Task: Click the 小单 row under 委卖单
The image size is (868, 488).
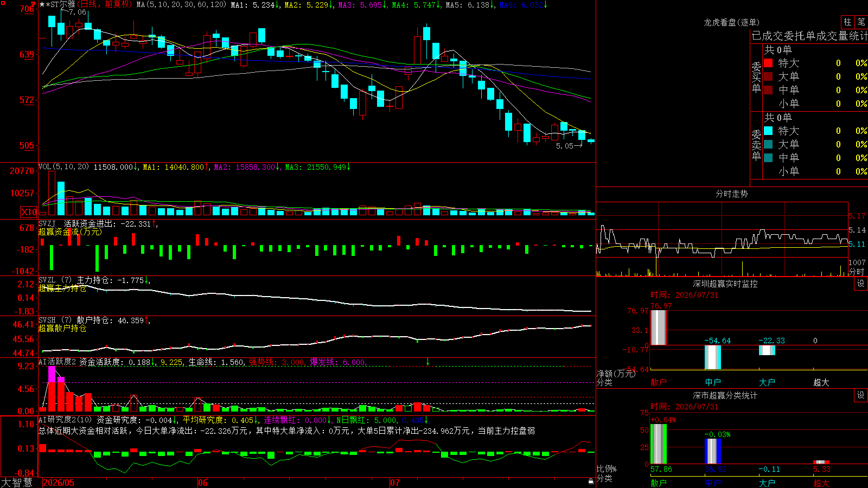Action: [x=815, y=171]
